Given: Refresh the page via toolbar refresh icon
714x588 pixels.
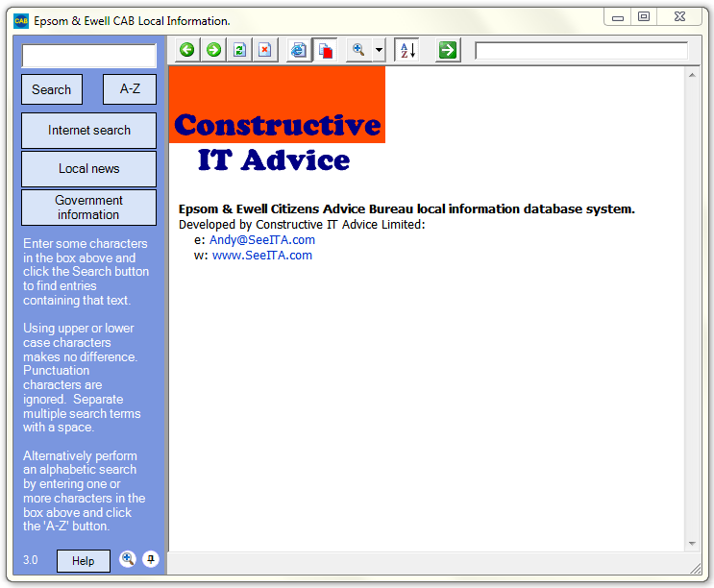Looking at the screenshot, I should pos(239,50).
